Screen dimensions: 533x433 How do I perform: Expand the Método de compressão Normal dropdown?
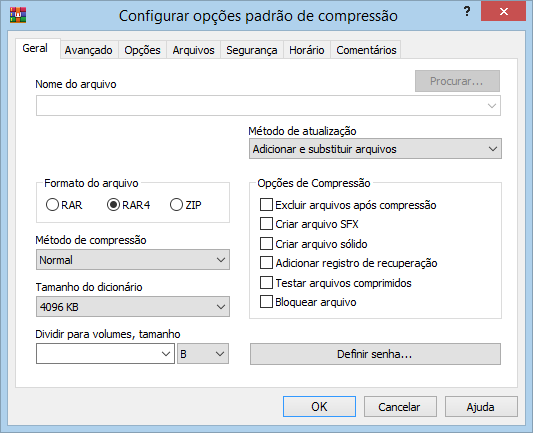coord(133,260)
